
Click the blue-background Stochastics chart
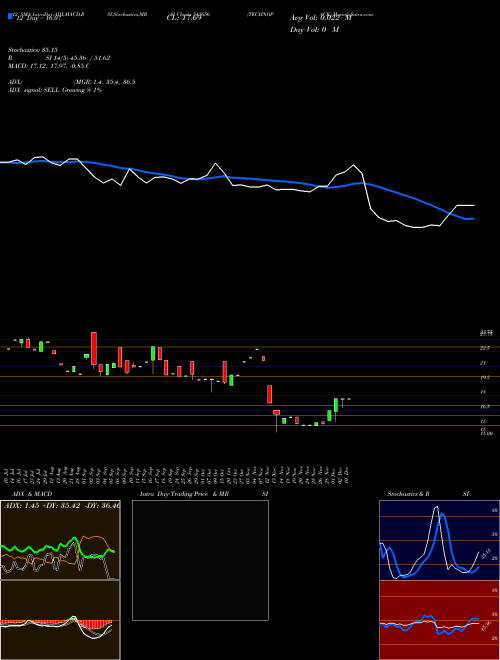point(439,540)
